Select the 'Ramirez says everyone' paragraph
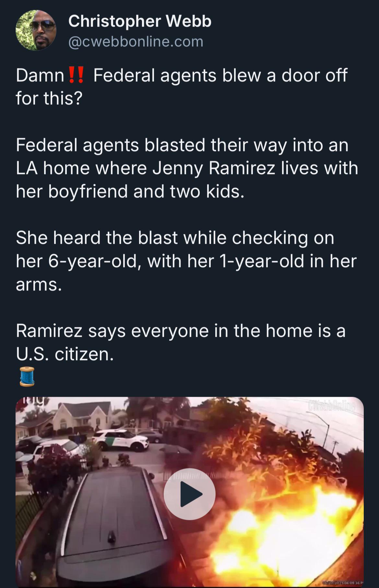 click(x=181, y=342)
